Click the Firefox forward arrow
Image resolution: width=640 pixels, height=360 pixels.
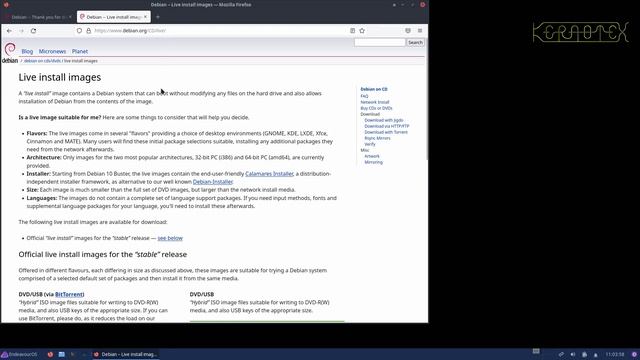click(x=21, y=31)
